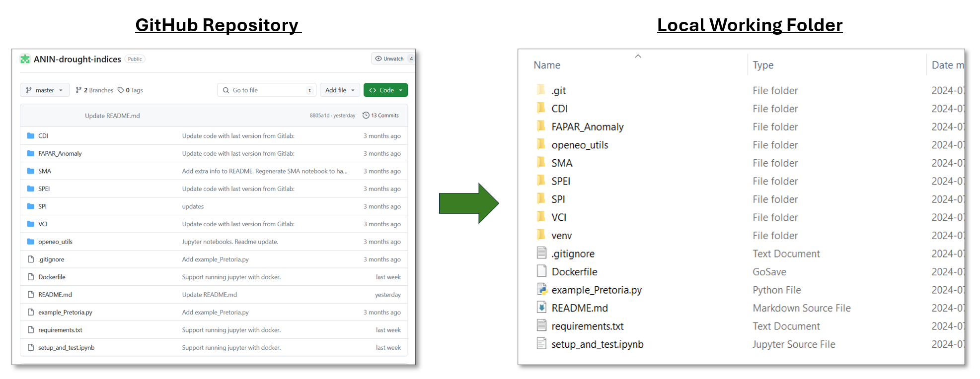Click the .git folder icon in local folder
The image size is (980, 379).
[x=541, y=90]
